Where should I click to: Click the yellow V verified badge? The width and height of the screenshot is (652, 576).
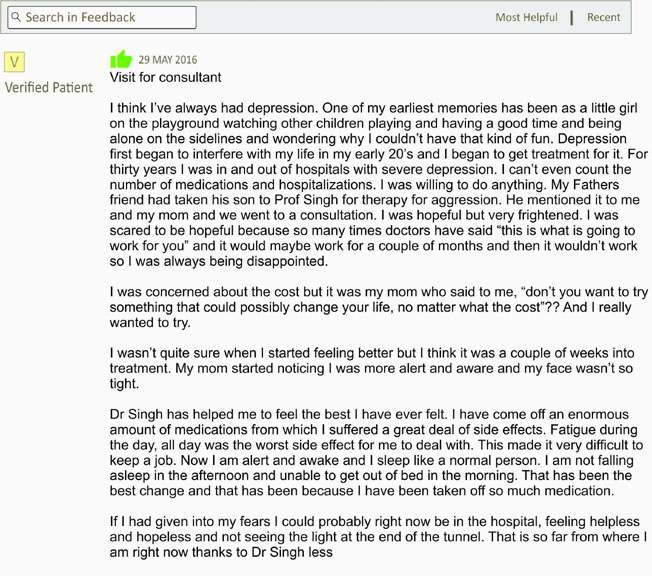(15, 62)
